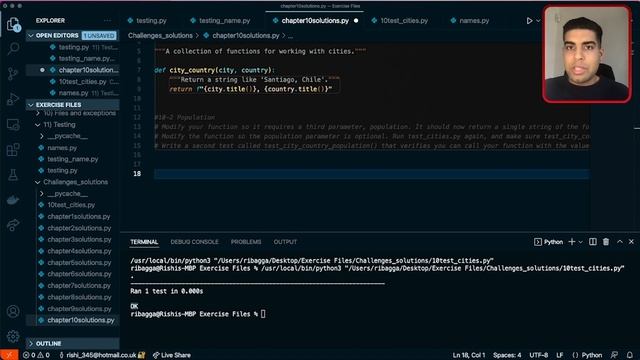Change file encoding UTF-8
640x360 pixels.
tap(538, 355)
